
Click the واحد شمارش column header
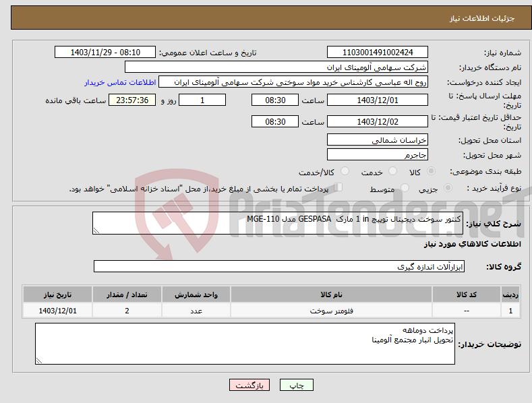pyautogui.click(x=196, y=294)
